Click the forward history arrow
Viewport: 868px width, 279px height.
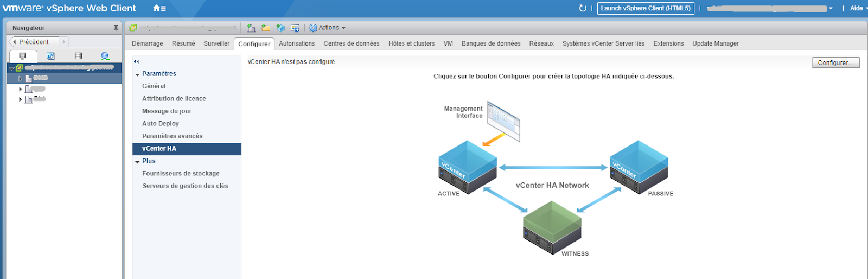point(63,42)
